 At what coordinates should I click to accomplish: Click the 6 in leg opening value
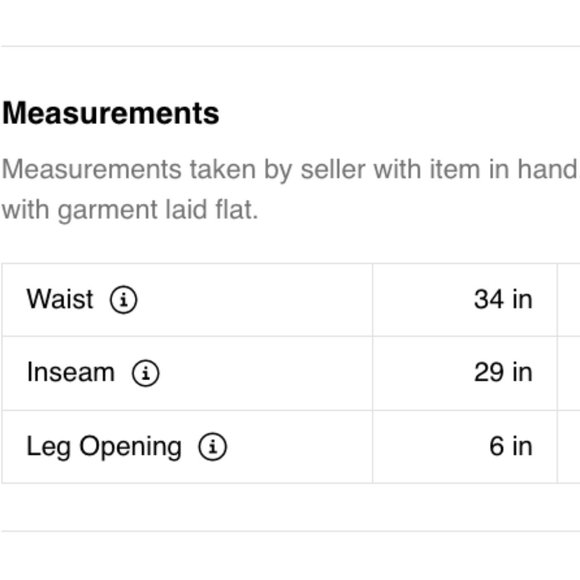511,446
